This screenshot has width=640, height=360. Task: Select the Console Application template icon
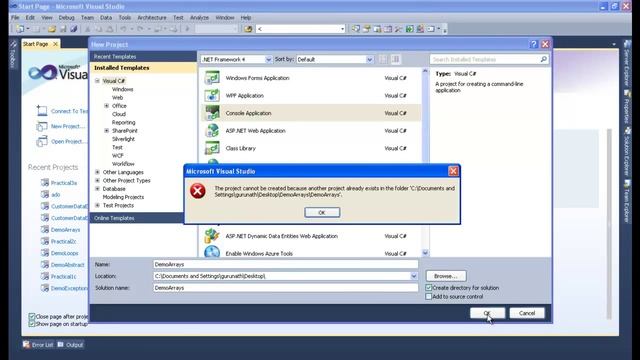click(x=212, y=113)
